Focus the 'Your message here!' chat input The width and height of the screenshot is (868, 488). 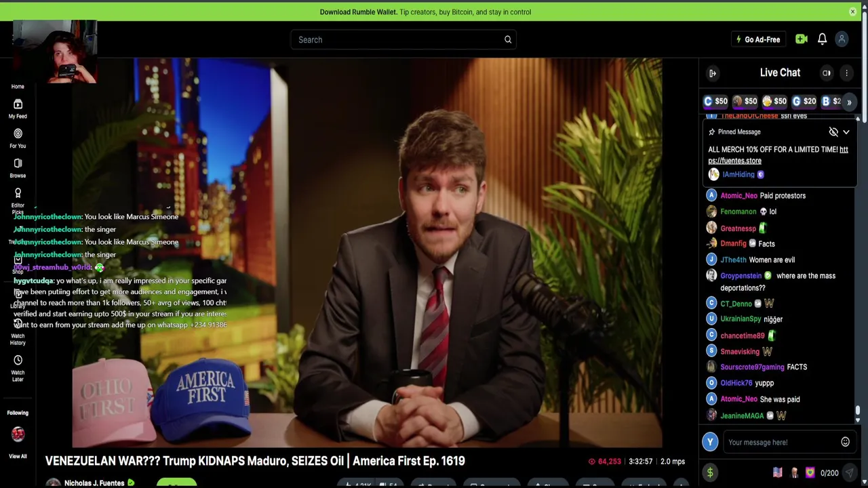tap(781, 443)
